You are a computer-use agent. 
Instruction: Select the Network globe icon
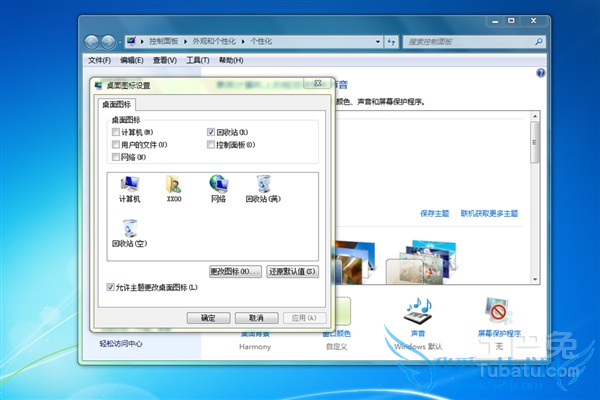point(218,189)
